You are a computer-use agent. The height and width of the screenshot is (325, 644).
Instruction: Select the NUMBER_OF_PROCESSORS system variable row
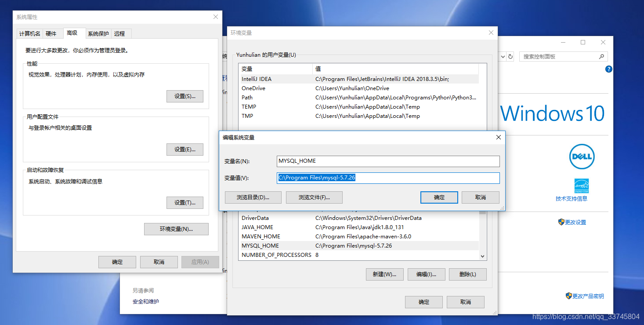click(359, 255)
